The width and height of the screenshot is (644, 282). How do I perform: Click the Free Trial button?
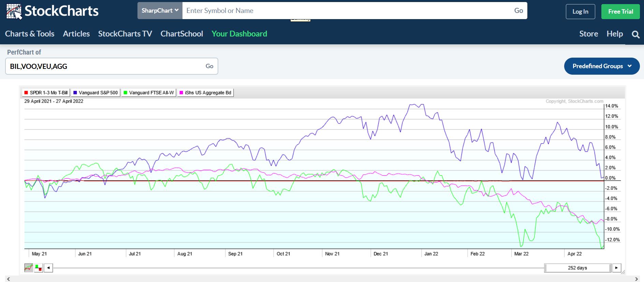620,12
